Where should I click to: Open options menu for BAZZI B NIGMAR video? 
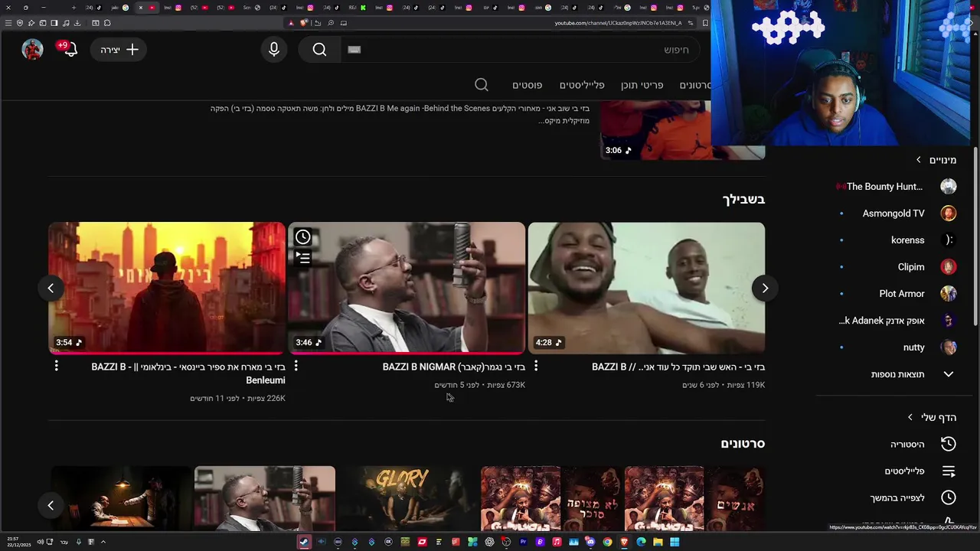296,367
